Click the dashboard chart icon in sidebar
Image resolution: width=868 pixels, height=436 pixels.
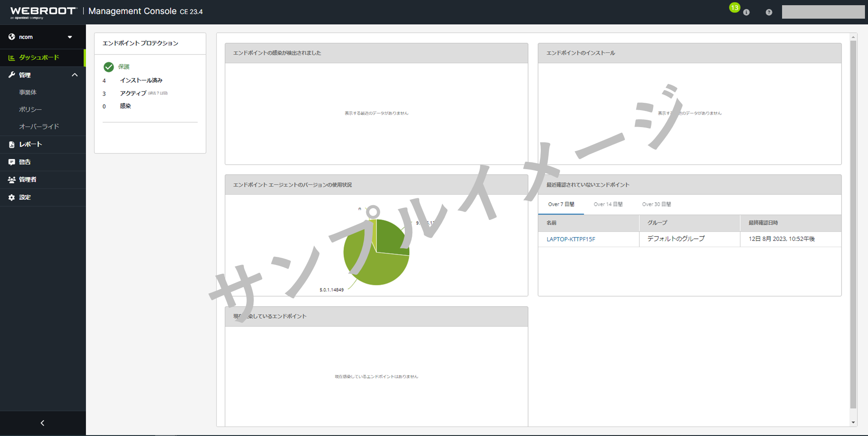[12, 58]
